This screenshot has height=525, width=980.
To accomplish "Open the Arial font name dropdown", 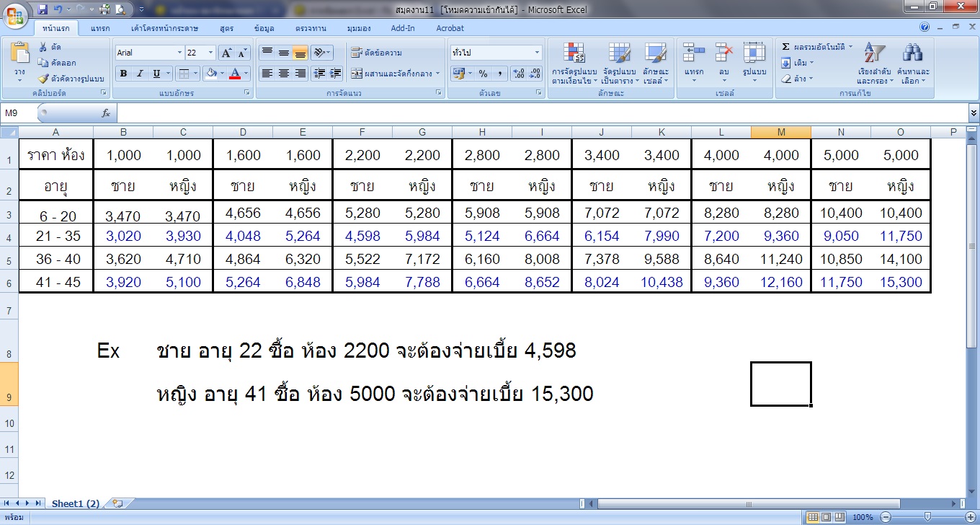I will coord(179,53).
